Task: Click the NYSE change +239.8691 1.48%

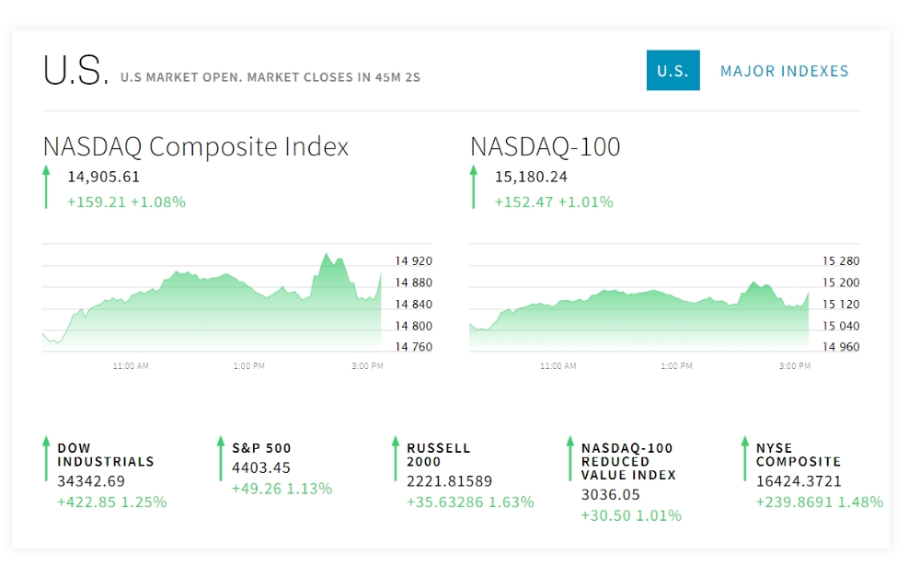Action: 820,502
